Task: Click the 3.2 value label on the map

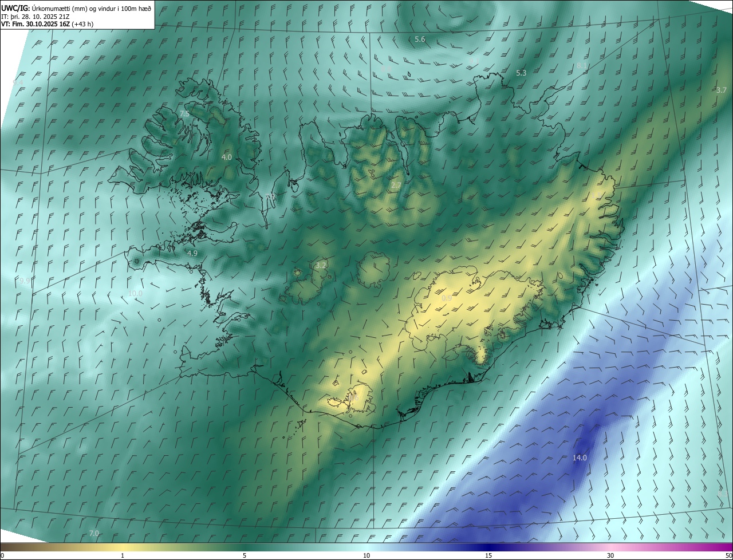Action: [x=321, y=265]
